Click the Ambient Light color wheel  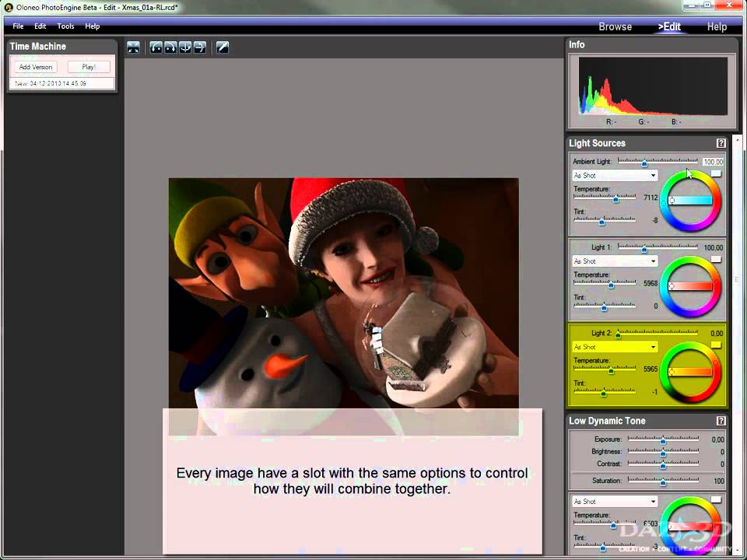pos(691,201)
